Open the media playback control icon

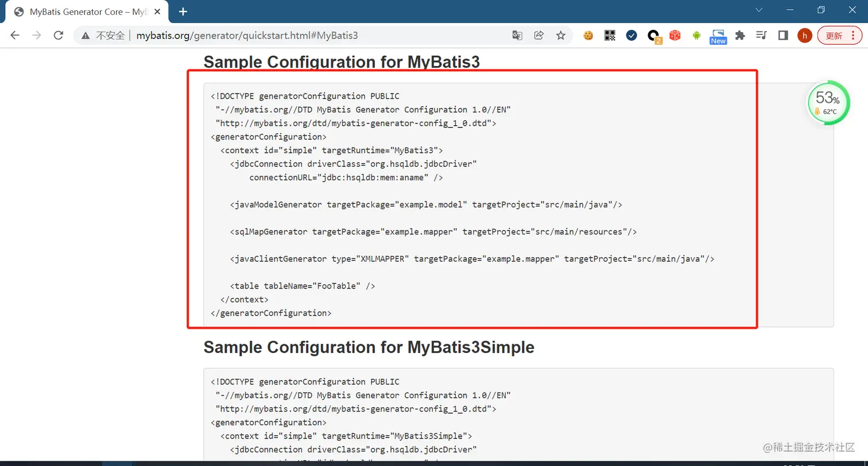(x=761, y=36)
